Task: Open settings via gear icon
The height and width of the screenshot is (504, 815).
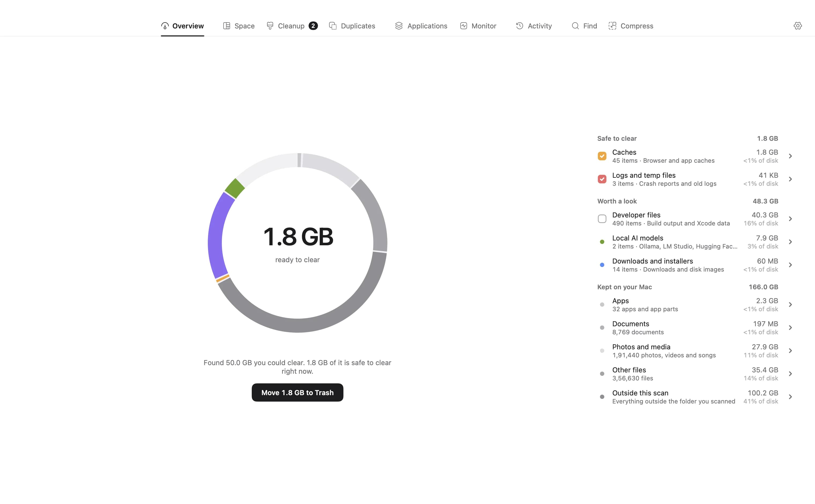Action: click(x=798, y=26)
